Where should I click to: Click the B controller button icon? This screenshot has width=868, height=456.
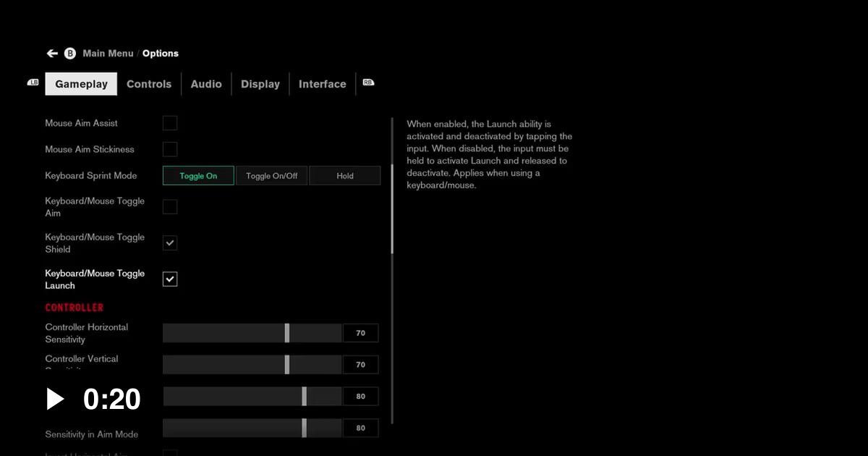coord(69,53)
